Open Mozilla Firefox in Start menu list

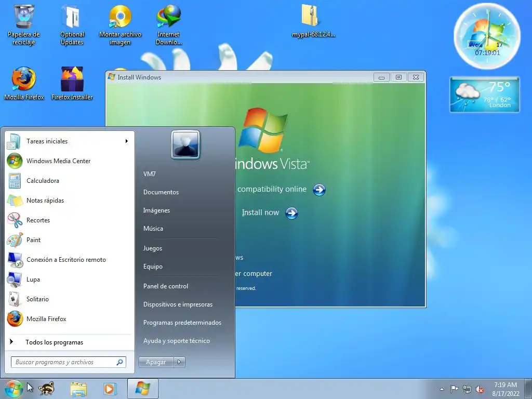pos(70,319)
